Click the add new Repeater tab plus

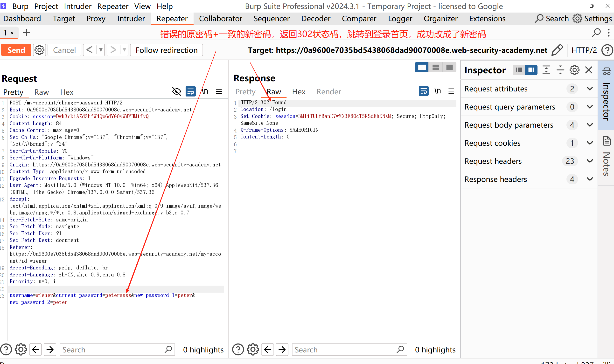click(x=27, y=33)
